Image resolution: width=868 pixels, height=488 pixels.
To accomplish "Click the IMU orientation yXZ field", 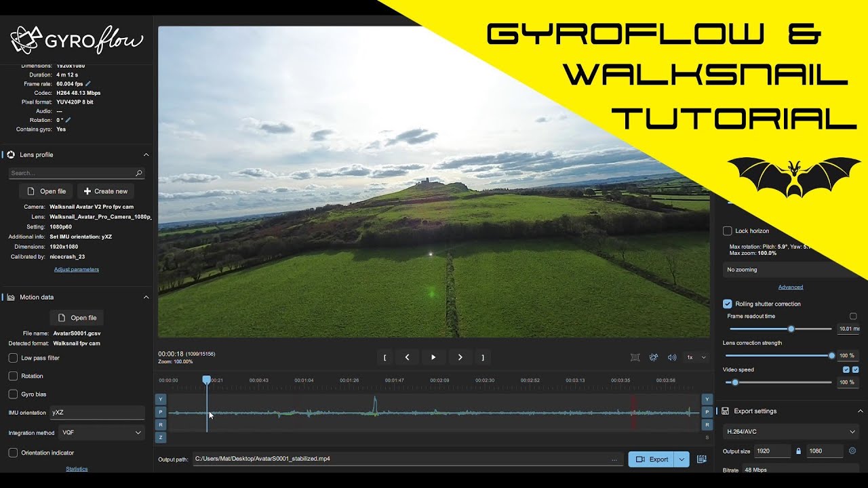I will 97,412.
